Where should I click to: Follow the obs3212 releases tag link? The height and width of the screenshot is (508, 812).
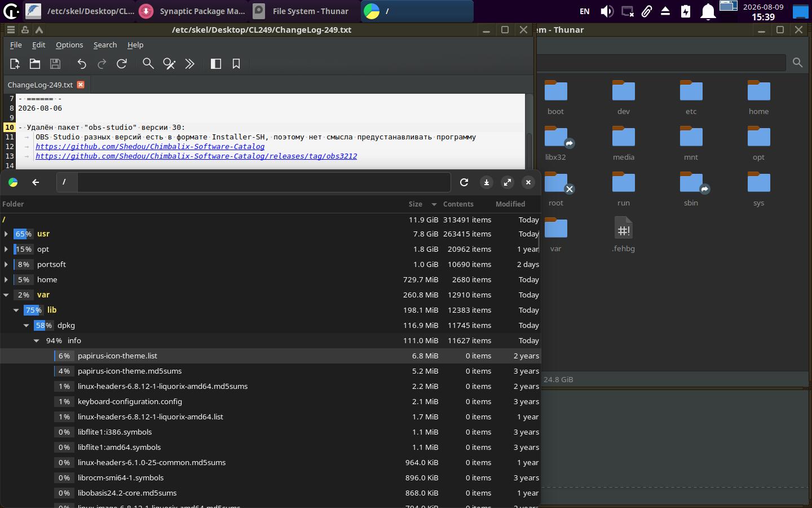pos(196,156)
